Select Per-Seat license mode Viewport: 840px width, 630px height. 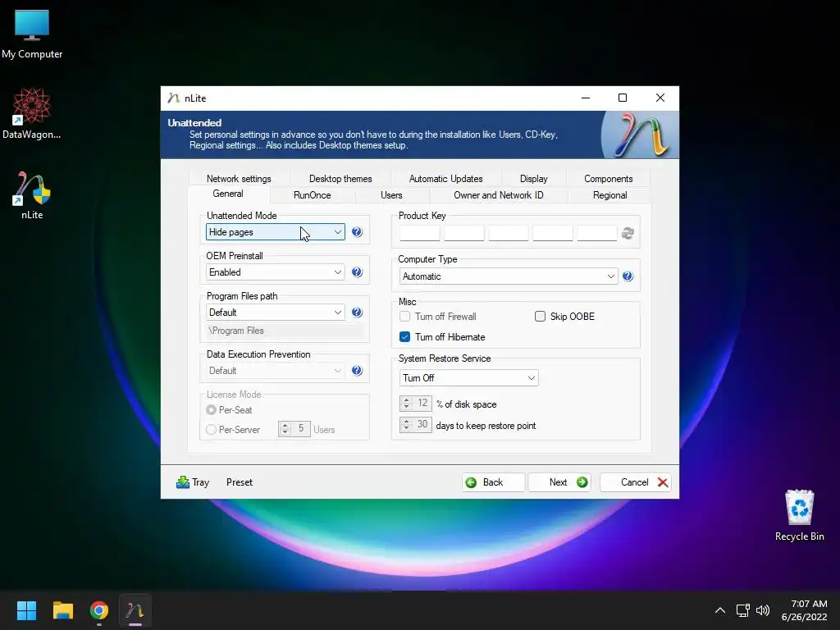(211, 410)
